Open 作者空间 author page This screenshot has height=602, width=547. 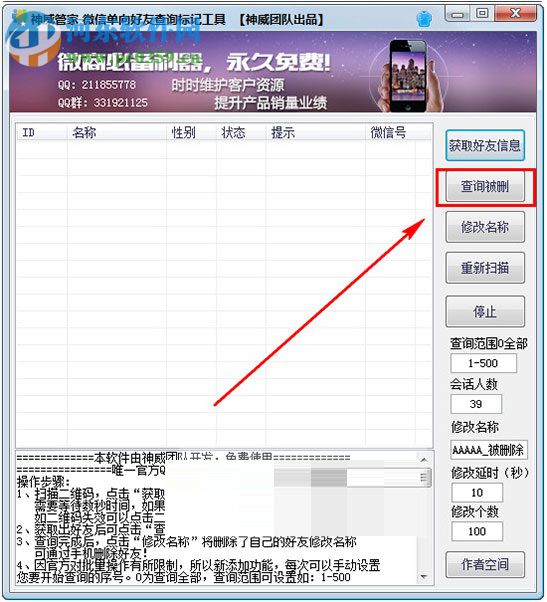click(x=485, y=564)
